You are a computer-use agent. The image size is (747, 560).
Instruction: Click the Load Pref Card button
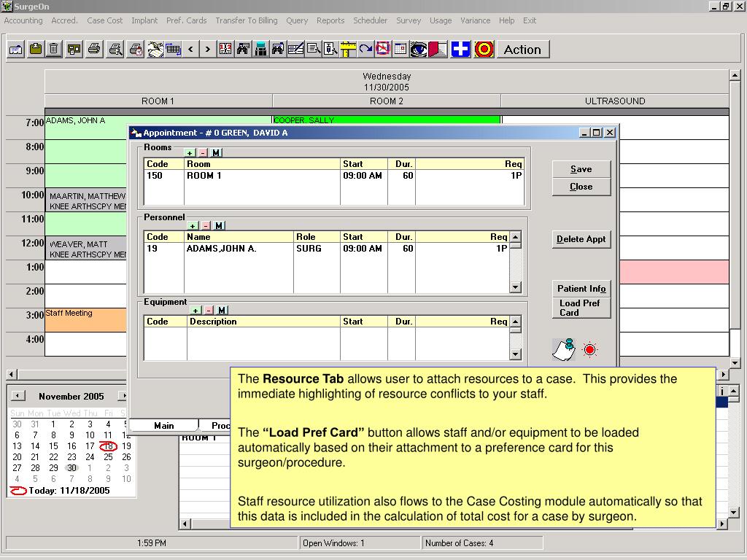581,308
